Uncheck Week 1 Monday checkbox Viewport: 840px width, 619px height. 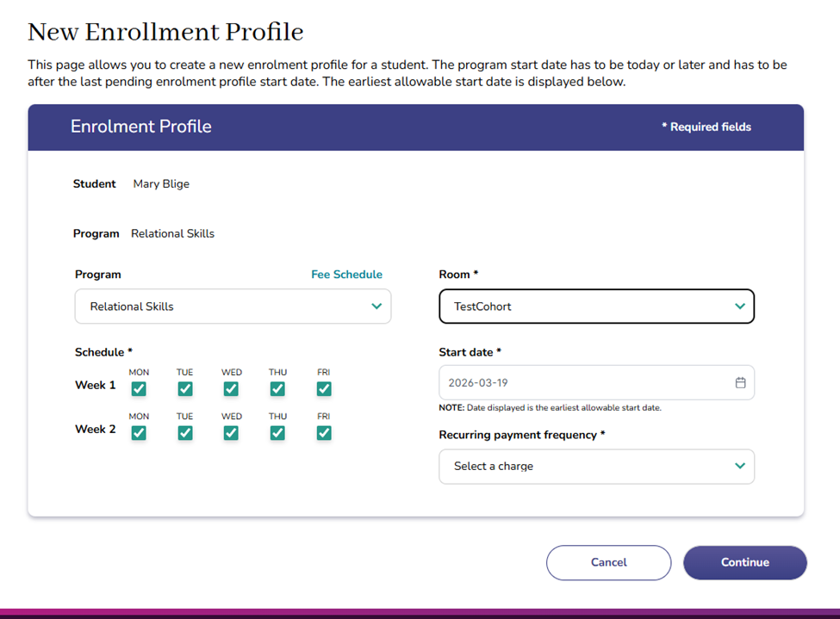pos(139,389)
